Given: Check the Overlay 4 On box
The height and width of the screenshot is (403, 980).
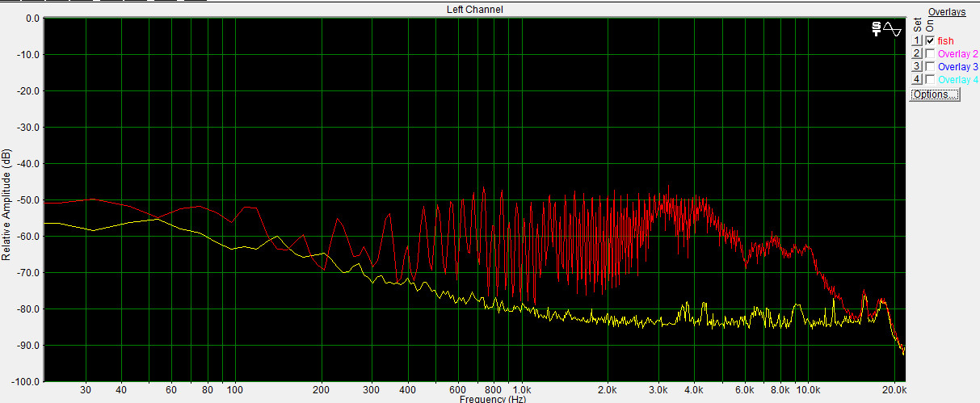Looking at the screenshot, I should [x=930, y=79].
